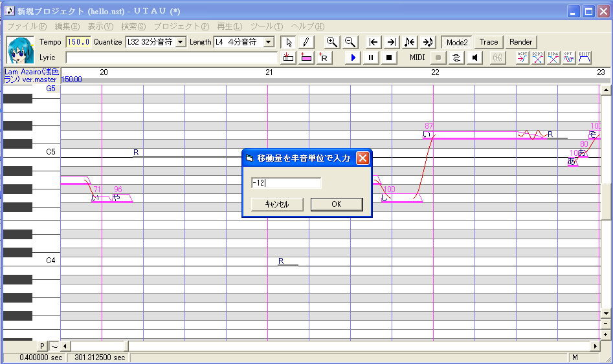Toggle the P button at the bottom left
The image size is (613, 364).
(x=42, y=346)
